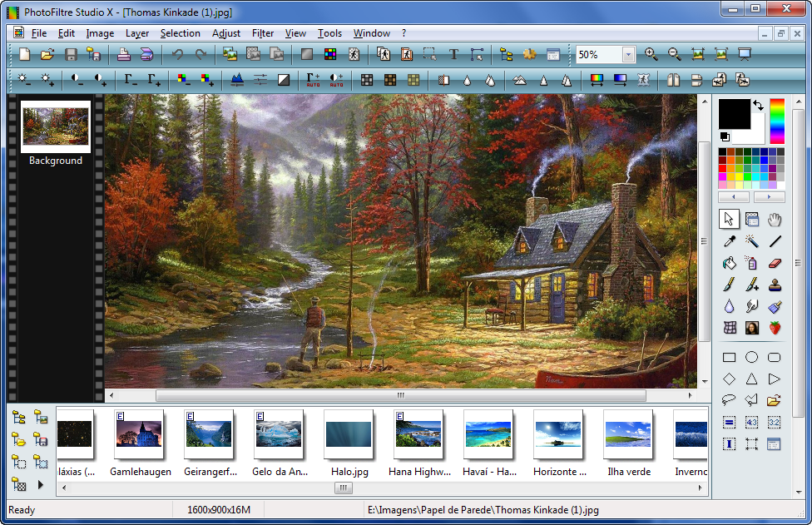The image size is (812, 525).
Task: Select the Magic Wand tool
Action: [x=751, y=241]
